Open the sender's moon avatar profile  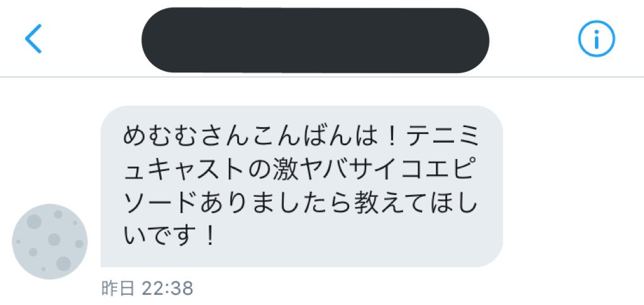pyautogui.click(x=50, y=241)
